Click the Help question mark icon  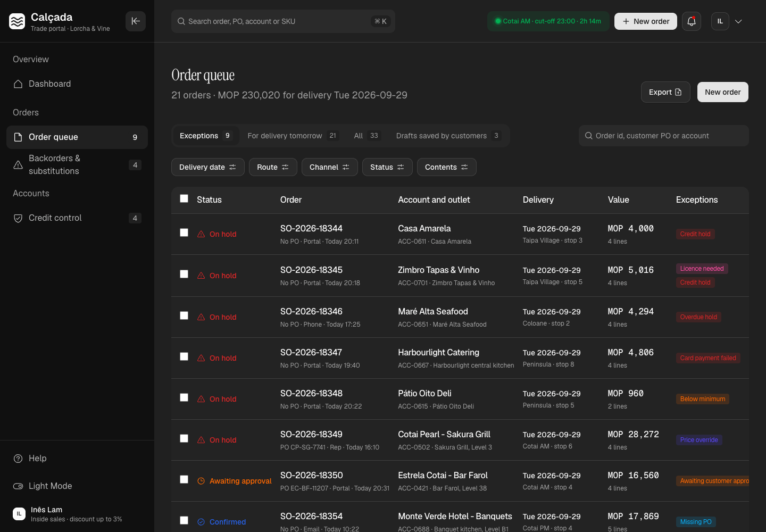click(x=18, y=459)
